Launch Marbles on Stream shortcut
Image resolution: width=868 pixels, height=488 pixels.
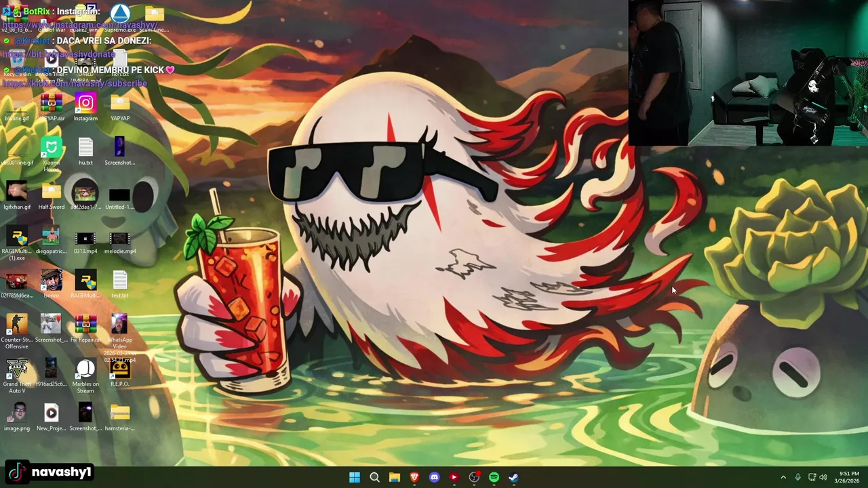(85, 376)
